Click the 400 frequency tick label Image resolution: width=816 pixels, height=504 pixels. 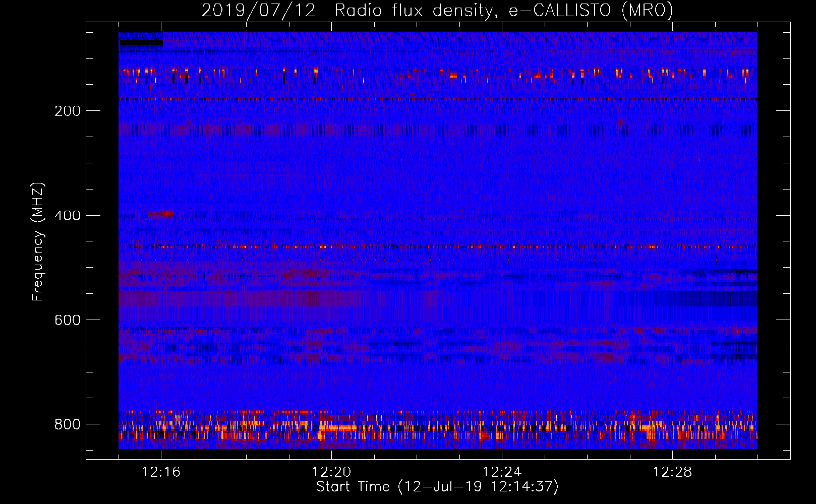pyautogui.click(x=67, y=216)
